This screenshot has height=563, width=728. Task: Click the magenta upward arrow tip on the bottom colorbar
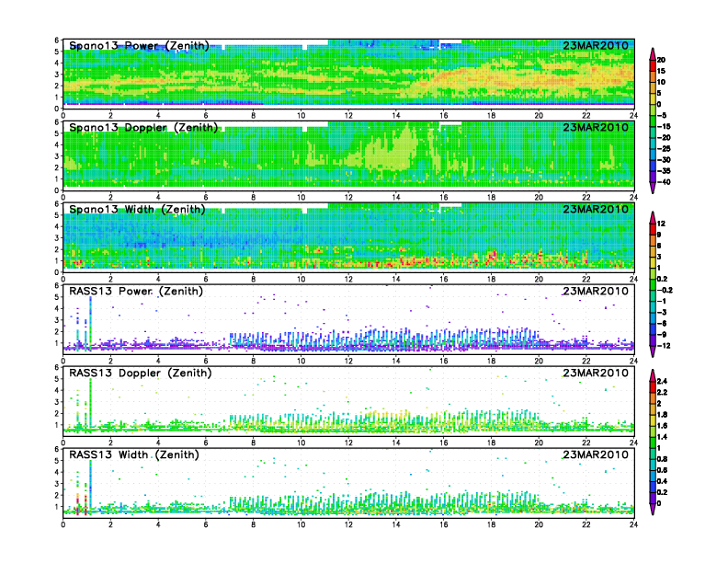pos(653,374)
